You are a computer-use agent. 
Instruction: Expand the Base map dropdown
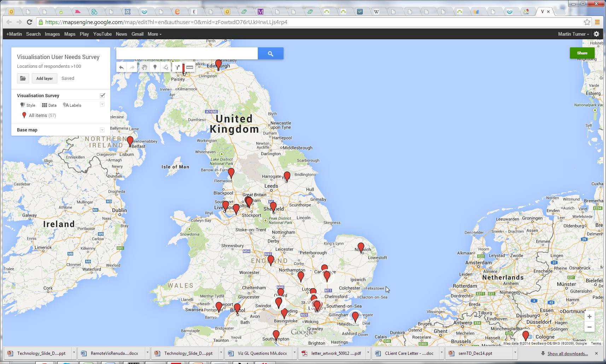102,130
